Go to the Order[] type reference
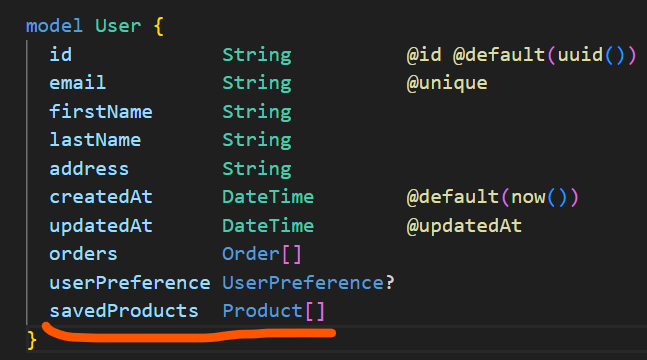This screenshot has height=360, width=647. click(x=262, y=254)
